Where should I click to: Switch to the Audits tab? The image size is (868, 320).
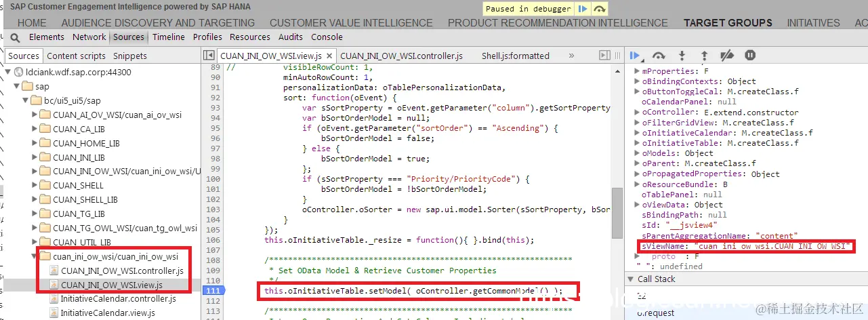291,37
